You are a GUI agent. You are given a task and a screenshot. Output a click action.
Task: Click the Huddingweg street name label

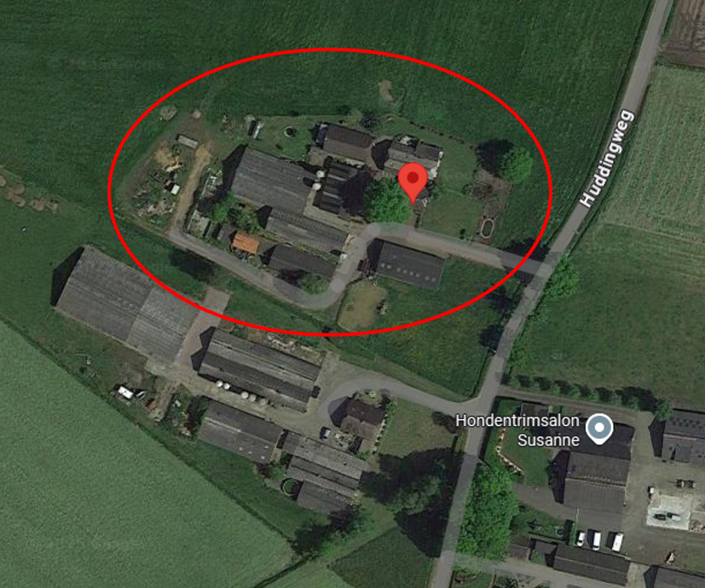tap(609, 159)
